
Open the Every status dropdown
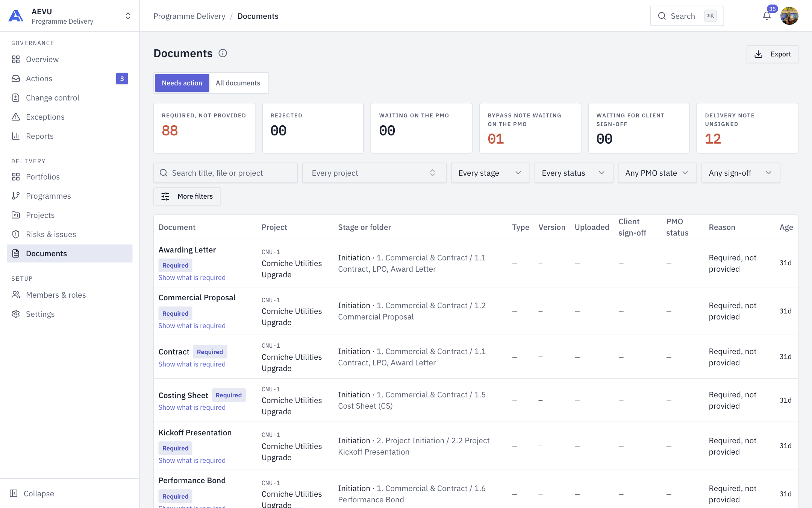click(x=574, y=173)
